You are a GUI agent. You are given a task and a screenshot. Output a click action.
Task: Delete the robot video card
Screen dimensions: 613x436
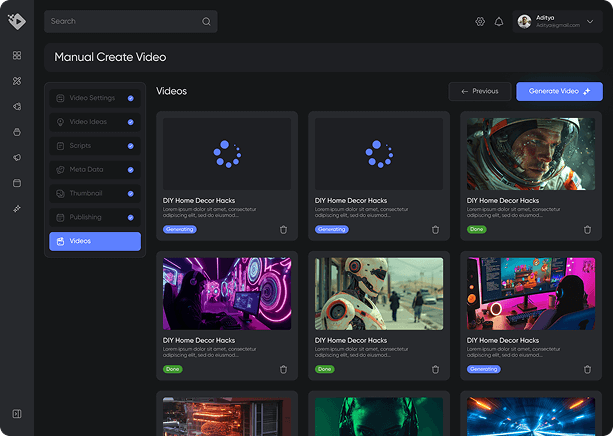(x=435, y=369)
